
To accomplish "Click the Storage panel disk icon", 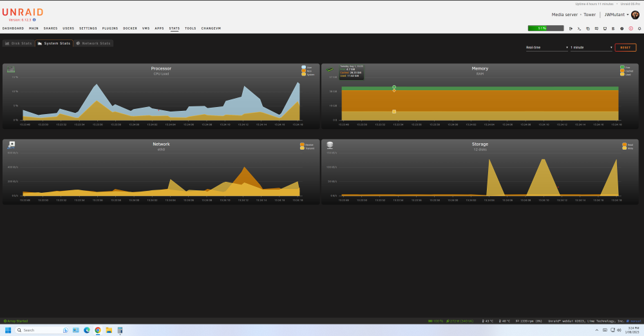I will [x=330, y=144].
